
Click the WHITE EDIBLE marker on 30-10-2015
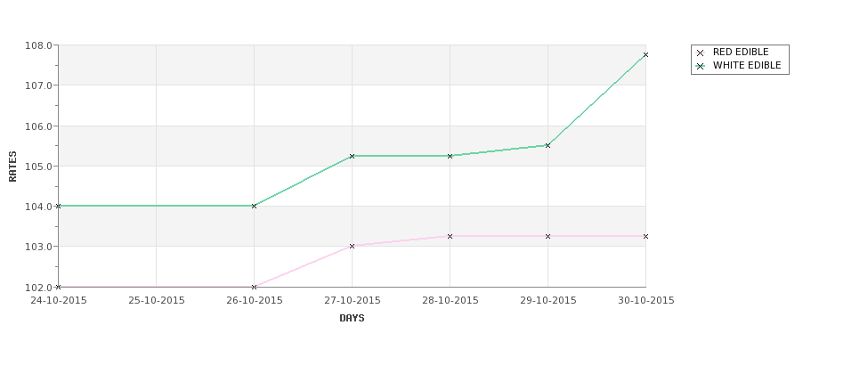point(645,55)
